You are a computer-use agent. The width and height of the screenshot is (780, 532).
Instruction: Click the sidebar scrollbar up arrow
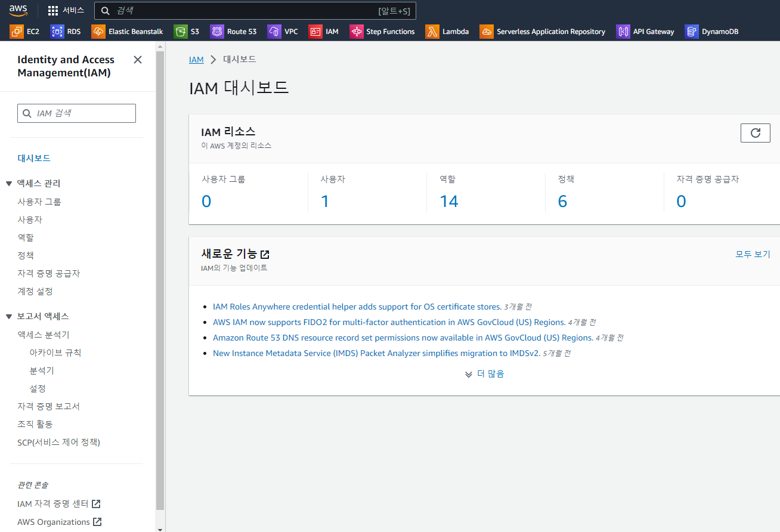160,46
